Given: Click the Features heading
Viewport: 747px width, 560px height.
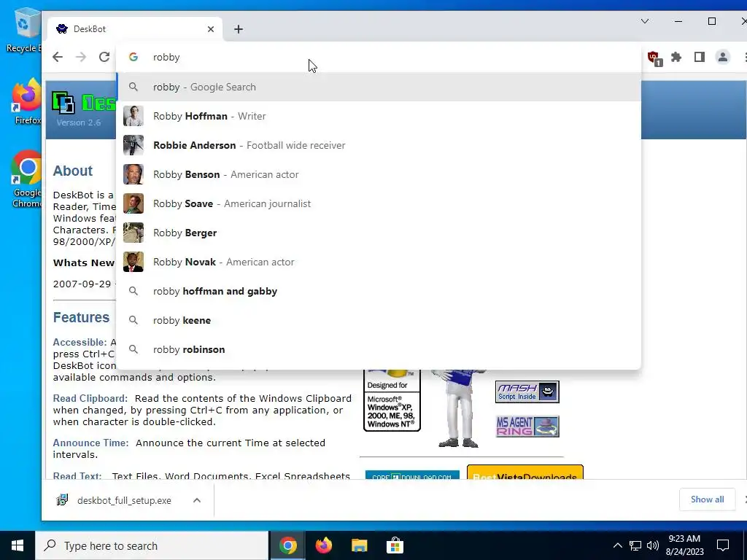Looking at the screenshot, I should click(82, 317).
